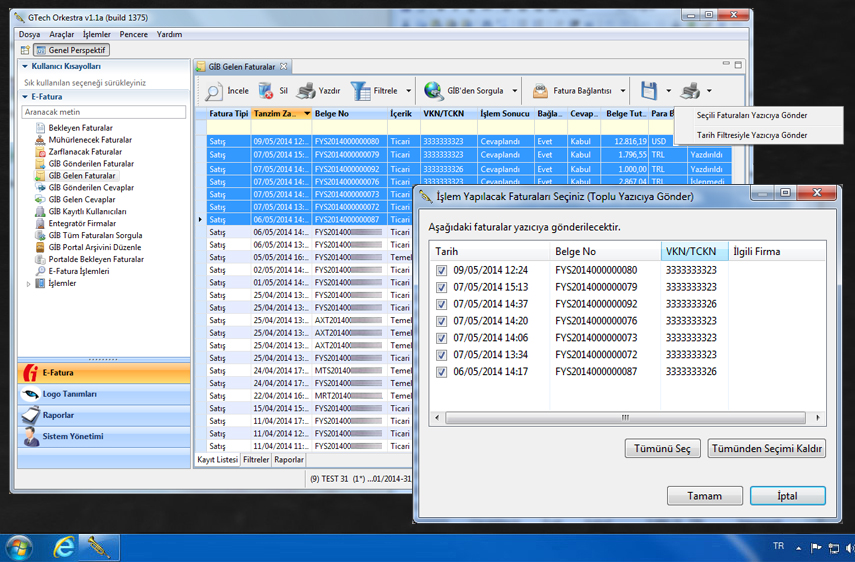Open GİB Portal Arşivini Düzenle
The width and height of the screenshot is (855, 562).
click(94, 247)
